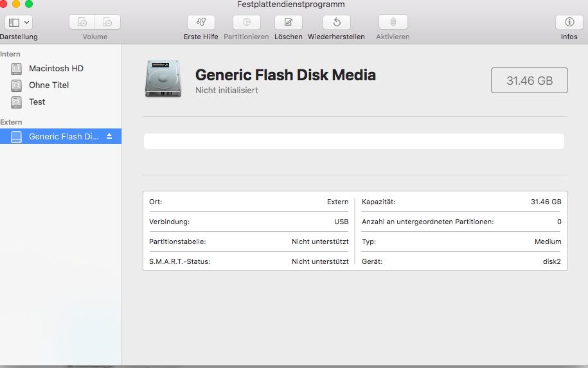Image resolution: width=588 pixels, height=368 pixels.
Task: Click the Ort value Extern
Action: point(337,202)
